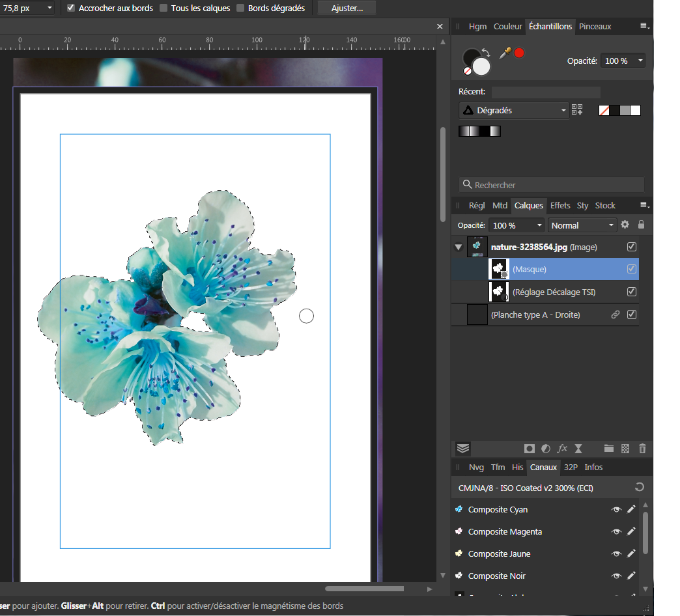Image resolution: width=680 pixels, height=616 pixels.
Task: Click the canvas vertical scrollbar thumb
Action: click(443, 175)
